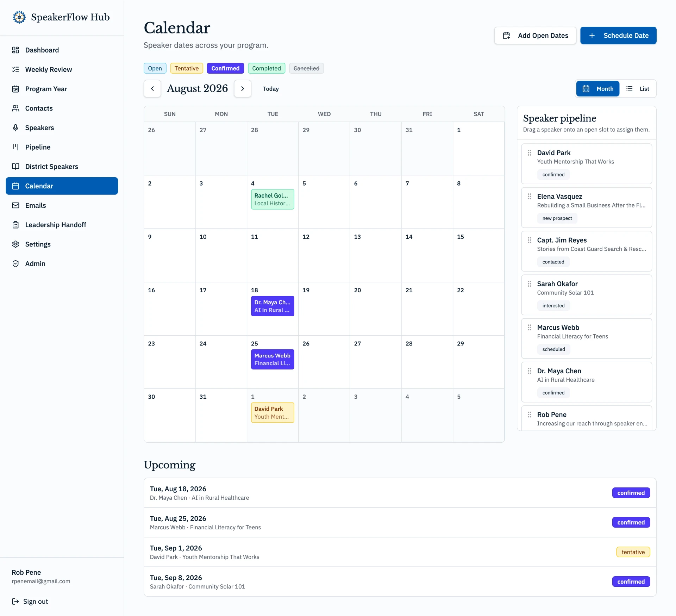The width and height of the screenshot is (676, 616).
Task: Click the Add Open Dates button
Action: point(535,36)
